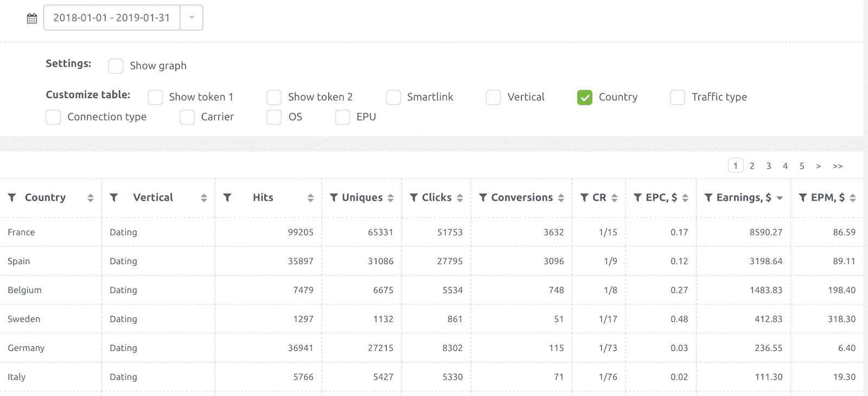The height and width of the screenshot is (396, 868).
Task: Click the calendar icon beside date range
Action: 32,18
